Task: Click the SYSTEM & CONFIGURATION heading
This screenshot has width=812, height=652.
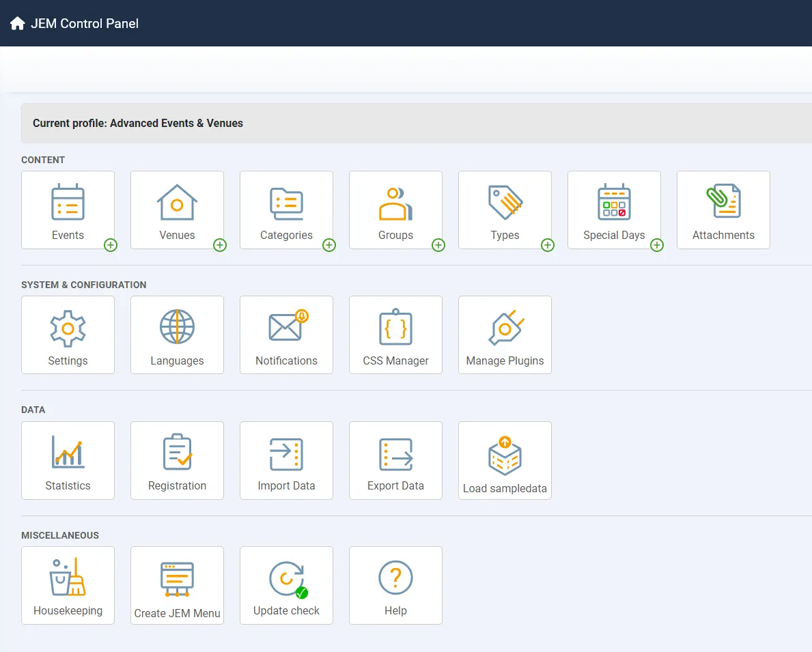Action: 84,285
